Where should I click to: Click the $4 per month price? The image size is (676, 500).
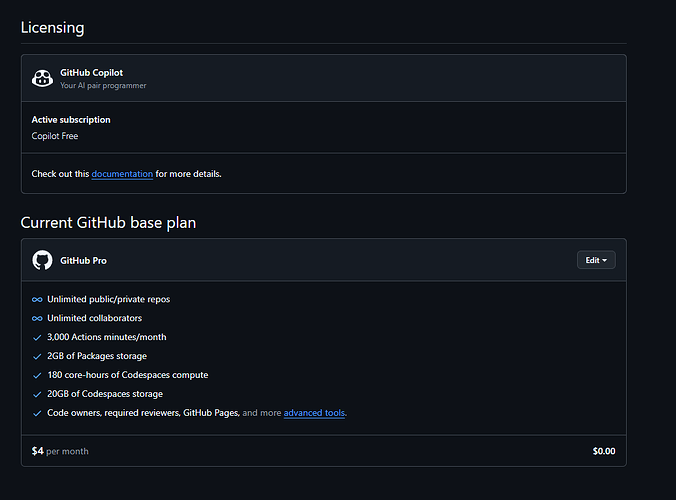(60, 451)
